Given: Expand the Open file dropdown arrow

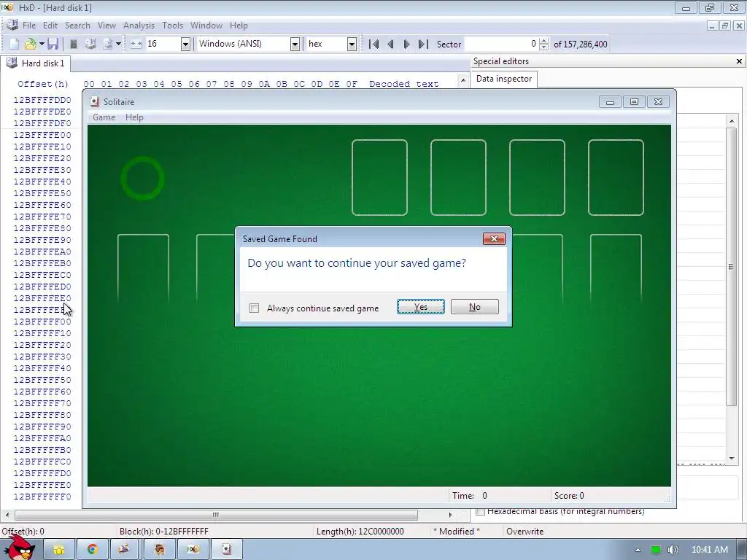Looking at the screenshot, I should 42,44.
